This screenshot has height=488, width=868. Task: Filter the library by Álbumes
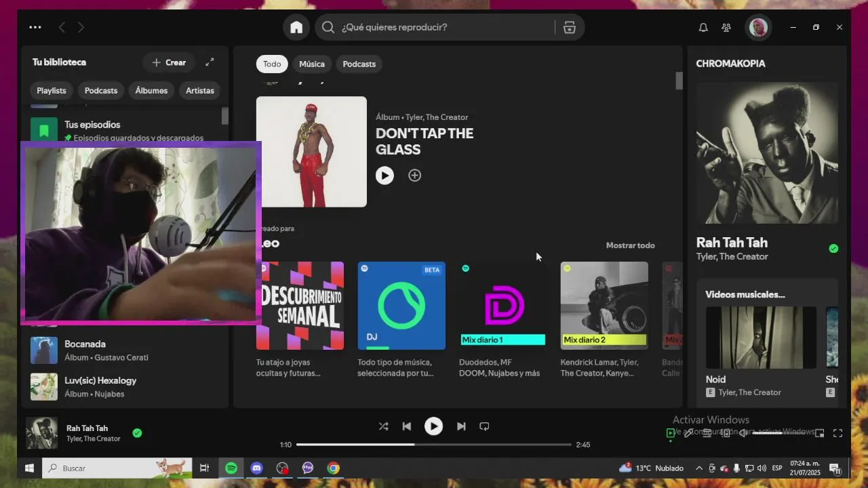(151, 90)
